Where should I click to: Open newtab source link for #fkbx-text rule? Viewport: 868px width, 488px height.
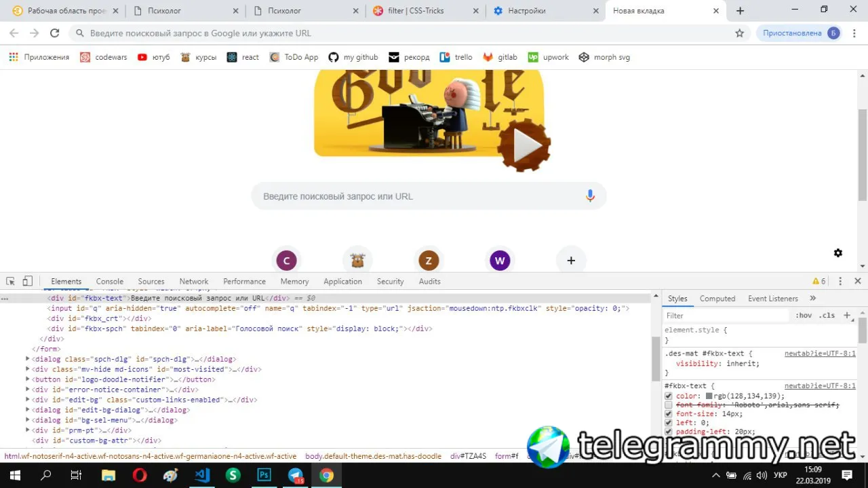pyautogui.click(x=820, y=386)
